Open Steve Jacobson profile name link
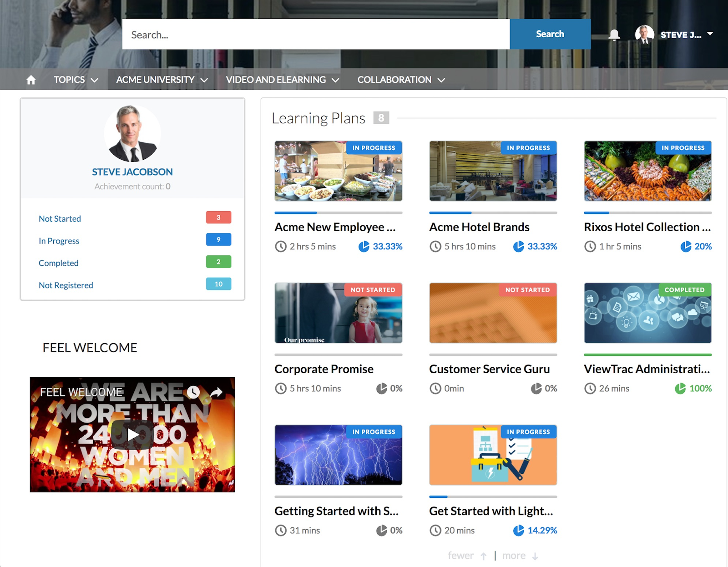This screenshot has height=567, width=728. 132,172
